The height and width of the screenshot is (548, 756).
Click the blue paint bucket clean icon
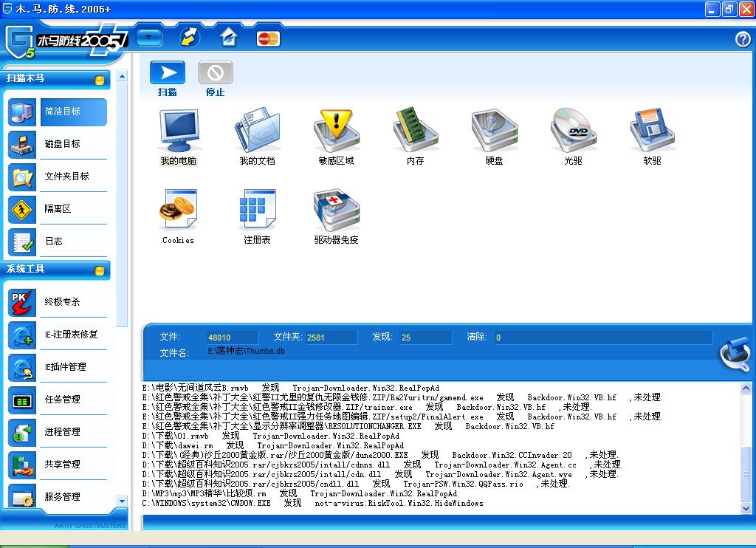coord(736,354)
